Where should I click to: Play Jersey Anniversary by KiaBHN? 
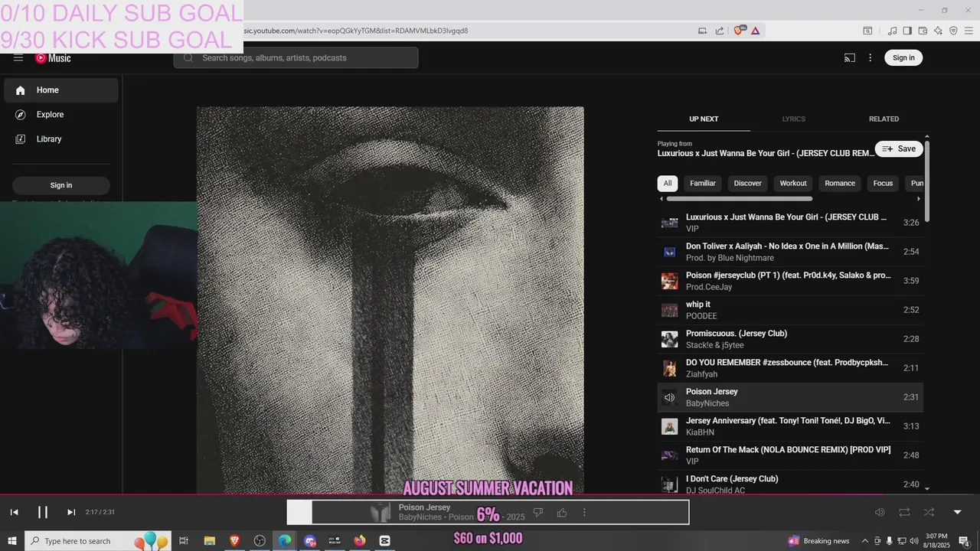point(790,426)
